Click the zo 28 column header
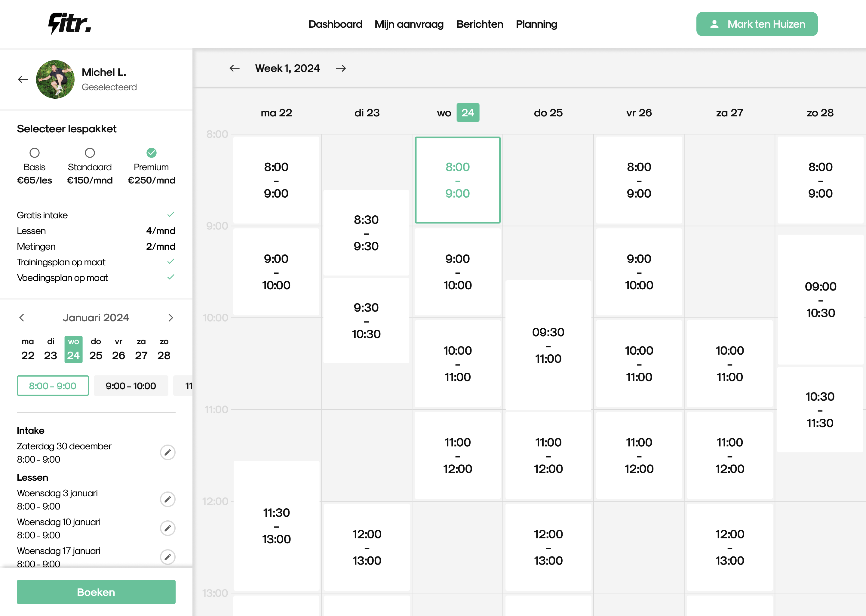Screen dimensions: 866x616 click(x=820, y=113)
